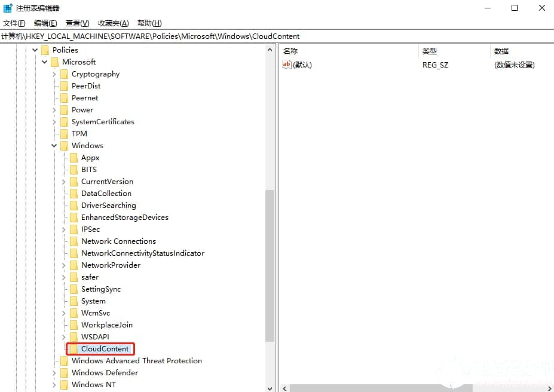Expand the Power key
The image size is (554, 392).
[54, 110]
